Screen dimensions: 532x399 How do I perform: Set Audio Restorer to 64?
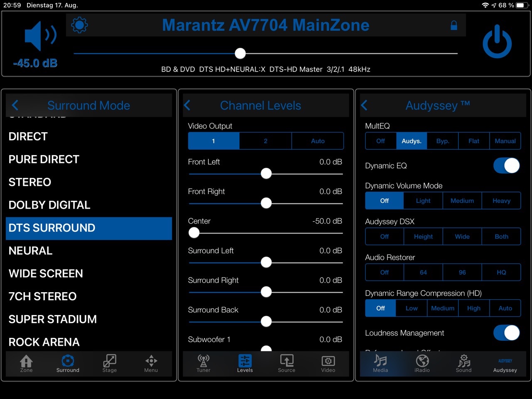tap(423, 272)
